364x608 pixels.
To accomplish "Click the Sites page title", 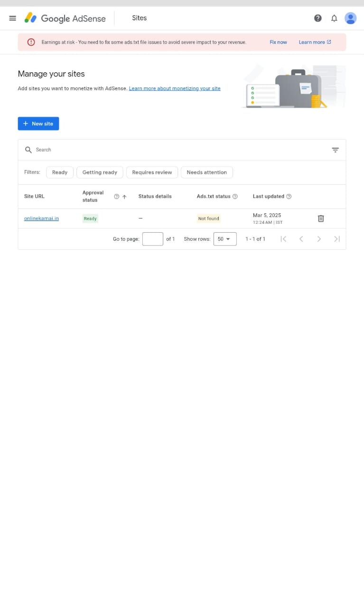I will (140, 18).
